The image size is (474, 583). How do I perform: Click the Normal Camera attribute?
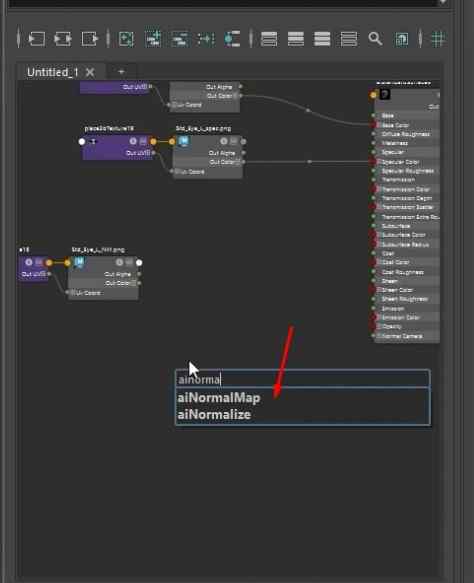402,336
